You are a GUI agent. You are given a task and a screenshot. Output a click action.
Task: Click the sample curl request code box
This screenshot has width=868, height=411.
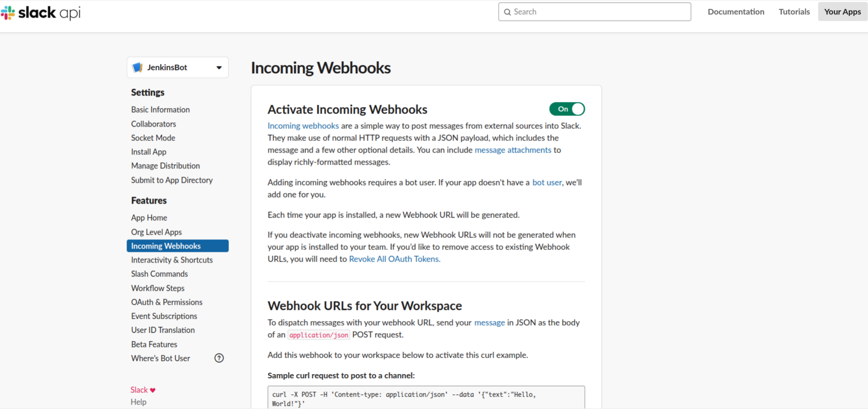click(x=426, y=398)
